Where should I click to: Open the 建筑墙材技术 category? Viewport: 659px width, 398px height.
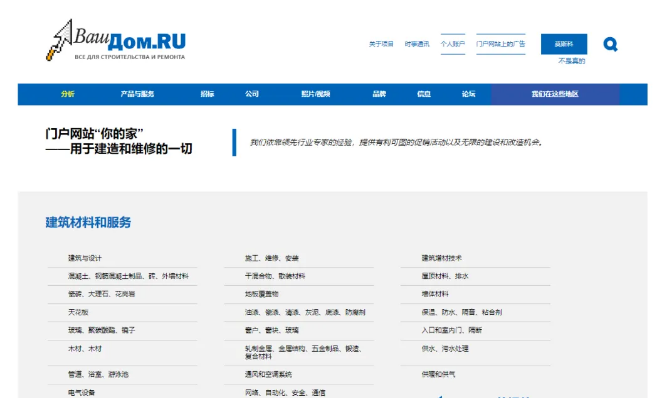[442, 258]
